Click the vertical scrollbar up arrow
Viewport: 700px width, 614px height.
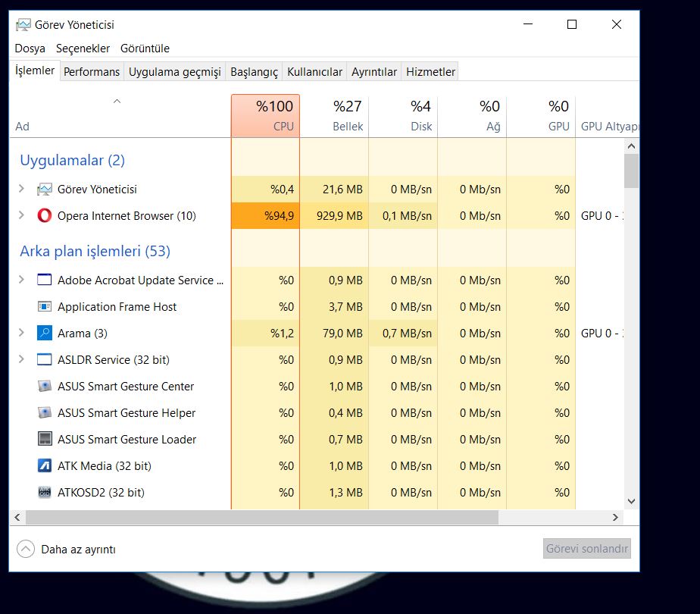[x=631, y=146]
